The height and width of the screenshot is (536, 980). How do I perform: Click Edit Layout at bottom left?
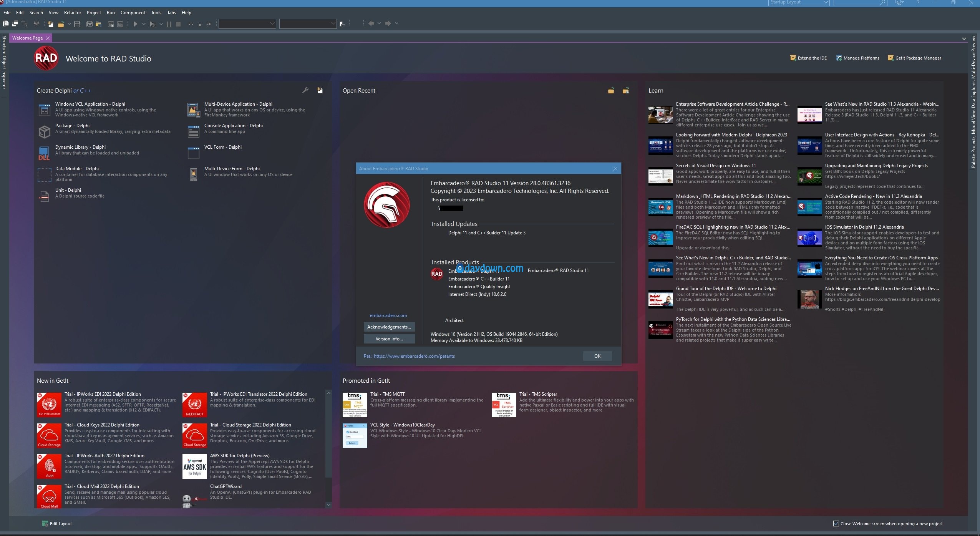pyautogui.click(x=57, y=524)
